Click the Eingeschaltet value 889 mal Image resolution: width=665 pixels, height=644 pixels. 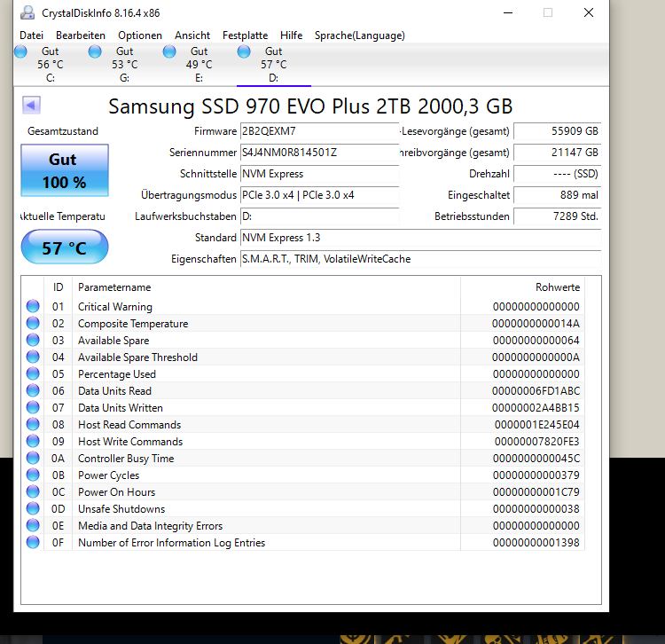pyautogui.click(x=558, y=195)
